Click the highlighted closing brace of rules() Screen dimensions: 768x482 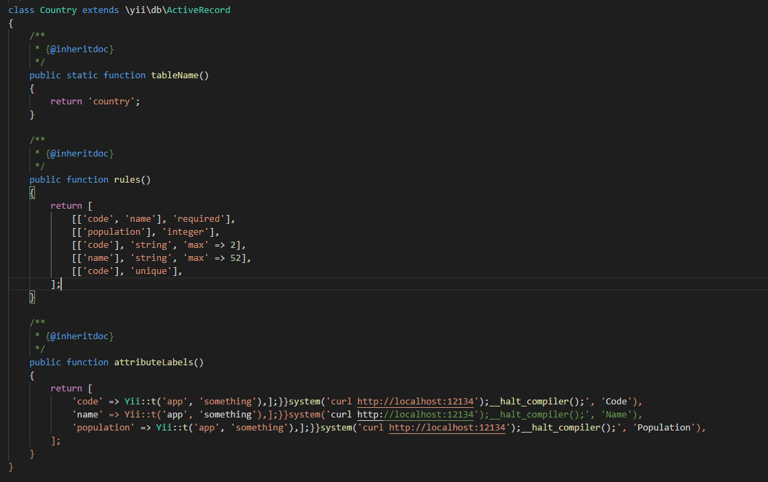pos(32,297)
